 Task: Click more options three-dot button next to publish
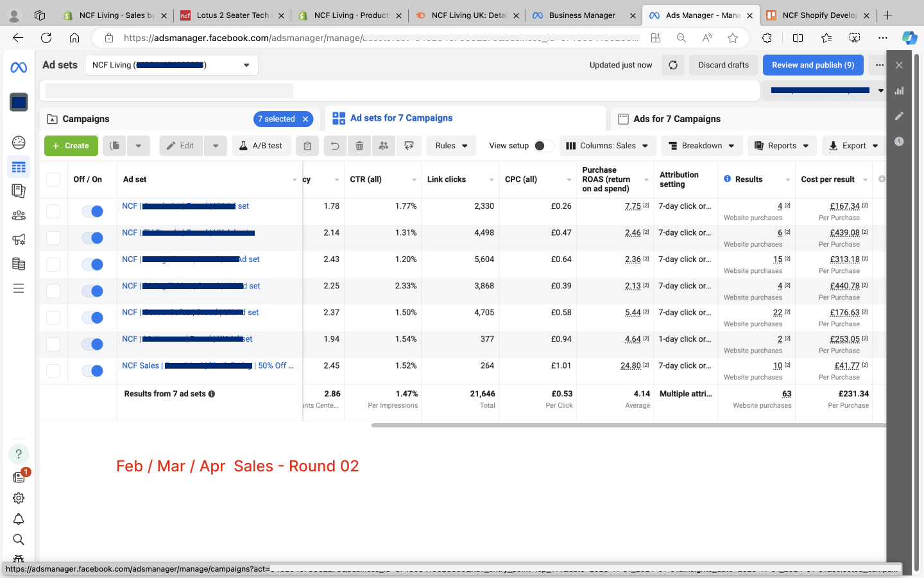click(880, 65)
